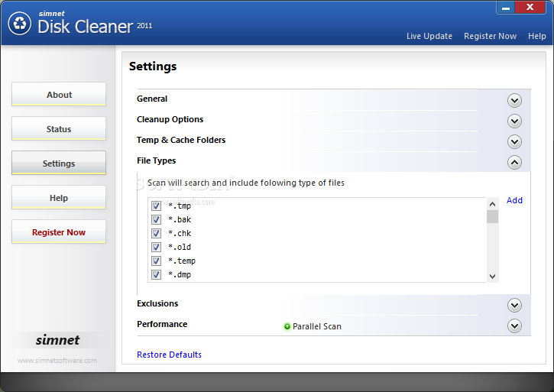The width and height of the screenshot is (554, 392).
Task: Expand Temp & Cache Folders section
Action: [514, 141]
